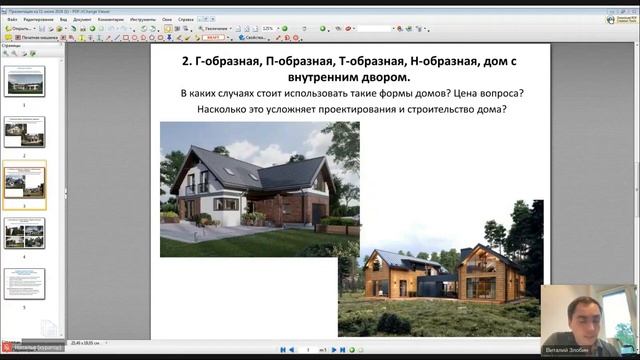Open the Вид menu
The width and height of the screenshot is (640, 360).
click(x=63, y=20)
